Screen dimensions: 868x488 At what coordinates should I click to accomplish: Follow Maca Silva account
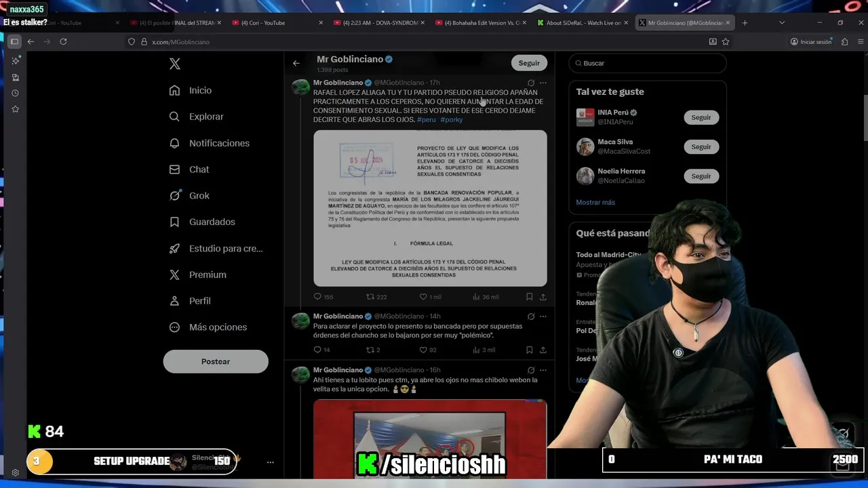click(701, 146)
